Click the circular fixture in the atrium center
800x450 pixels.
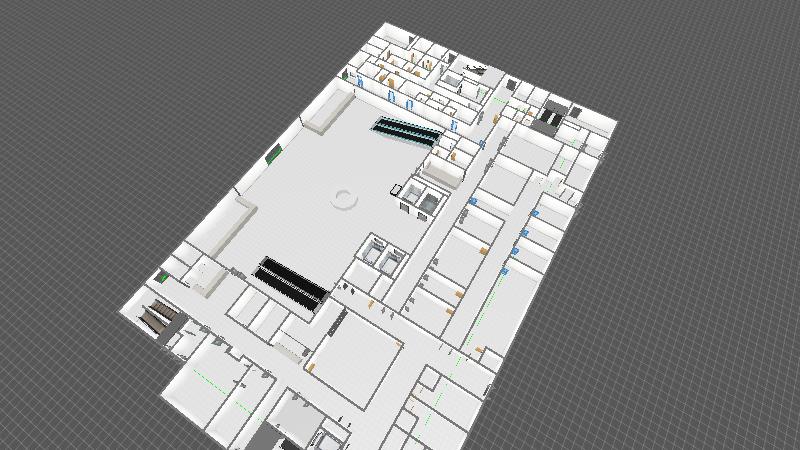click(x=345, y=199)
